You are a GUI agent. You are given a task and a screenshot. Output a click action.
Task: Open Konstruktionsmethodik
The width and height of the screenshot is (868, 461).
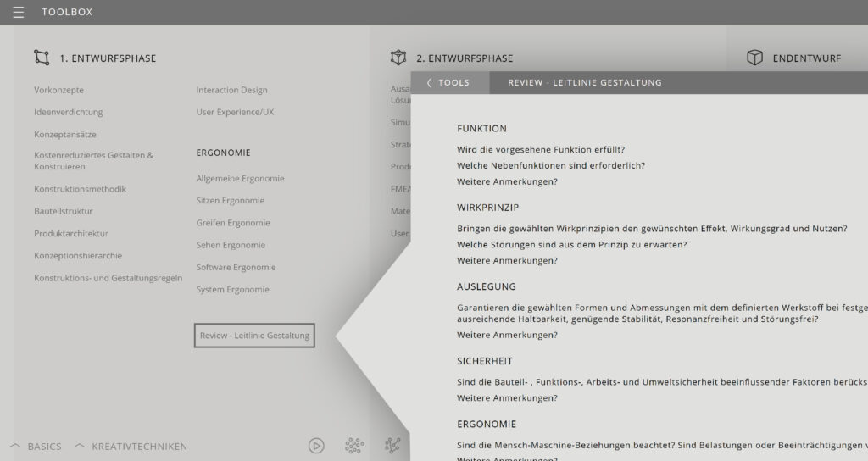pos(80,189)
